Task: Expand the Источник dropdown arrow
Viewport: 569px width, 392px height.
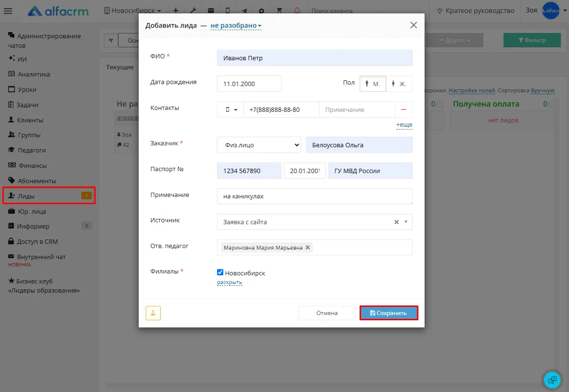Action: [x=405, y=222]
